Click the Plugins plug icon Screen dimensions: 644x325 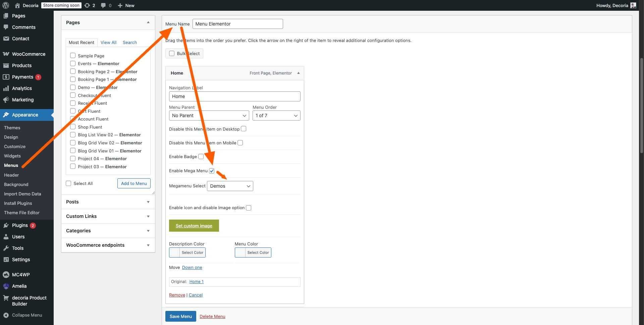(6, 225)
